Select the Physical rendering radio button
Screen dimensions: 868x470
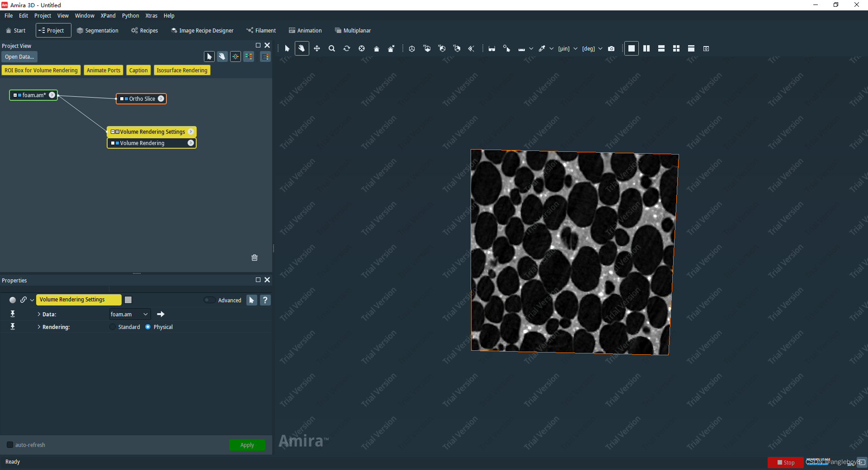click(148, 327)
